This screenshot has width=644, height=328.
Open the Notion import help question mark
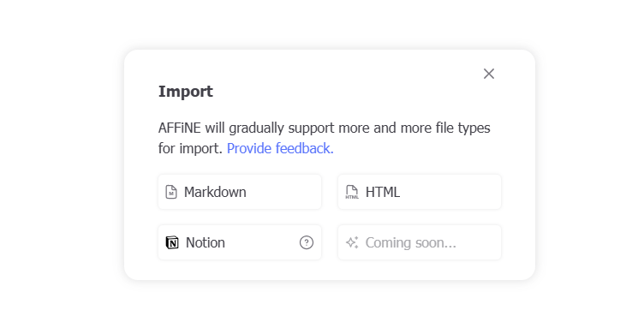tap(307, 242)
